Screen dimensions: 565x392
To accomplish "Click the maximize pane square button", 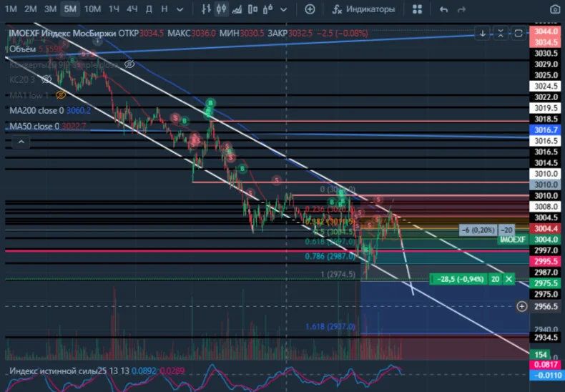I will [519, 34].
